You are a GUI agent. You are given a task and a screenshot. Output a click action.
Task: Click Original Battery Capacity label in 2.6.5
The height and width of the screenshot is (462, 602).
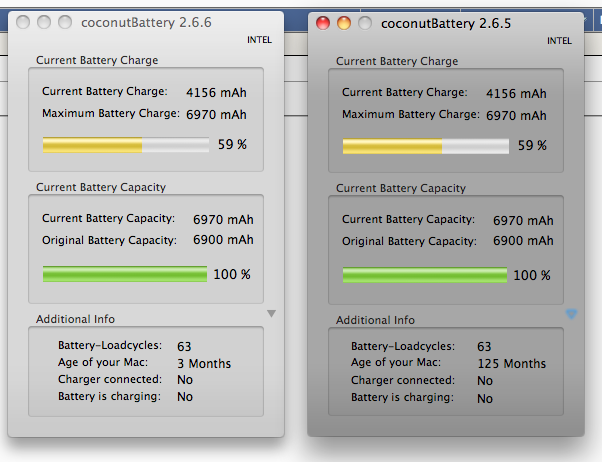pos(409,242)
